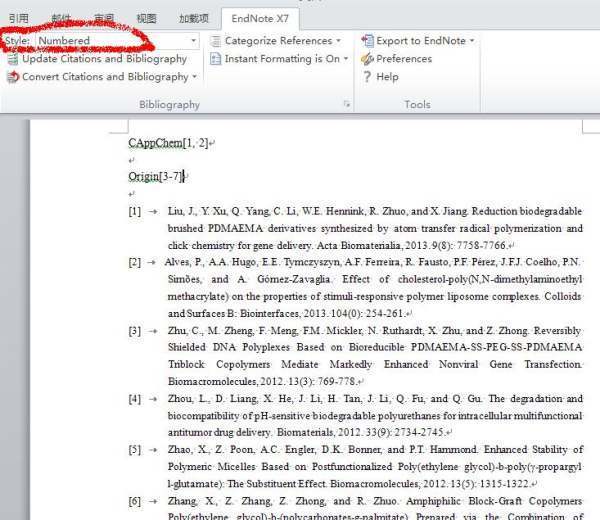Switch to the 视图 ribbon tab

(147, 18)
